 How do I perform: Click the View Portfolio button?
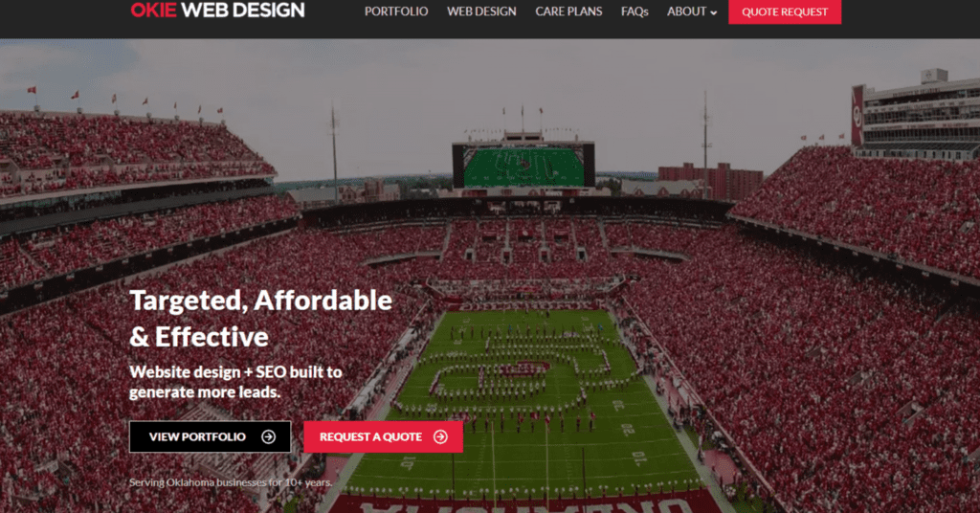[210, 436]
